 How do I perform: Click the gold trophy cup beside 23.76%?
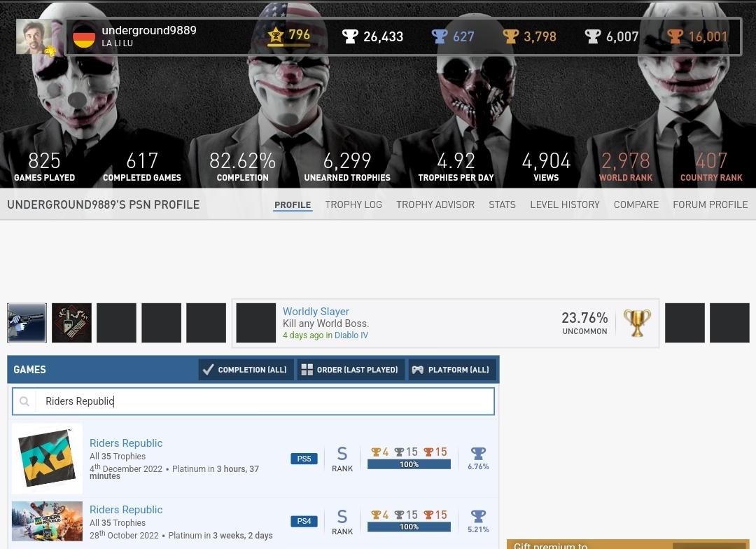637,324
